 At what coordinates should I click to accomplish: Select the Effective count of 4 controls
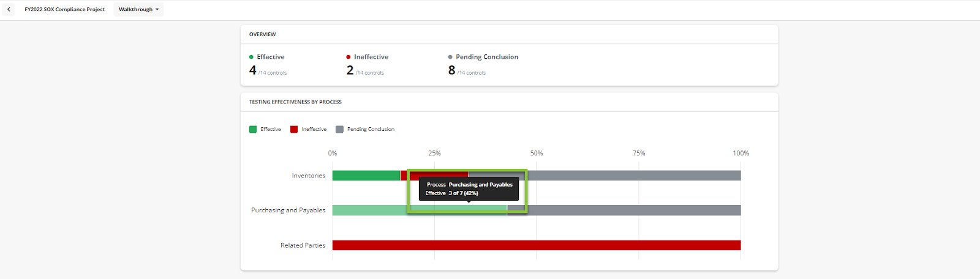click(252, 70)
